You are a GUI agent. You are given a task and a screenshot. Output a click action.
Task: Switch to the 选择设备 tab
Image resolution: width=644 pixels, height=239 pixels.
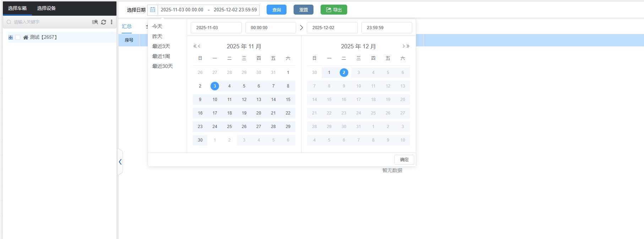pyautogui.click(x=47, y=8)
